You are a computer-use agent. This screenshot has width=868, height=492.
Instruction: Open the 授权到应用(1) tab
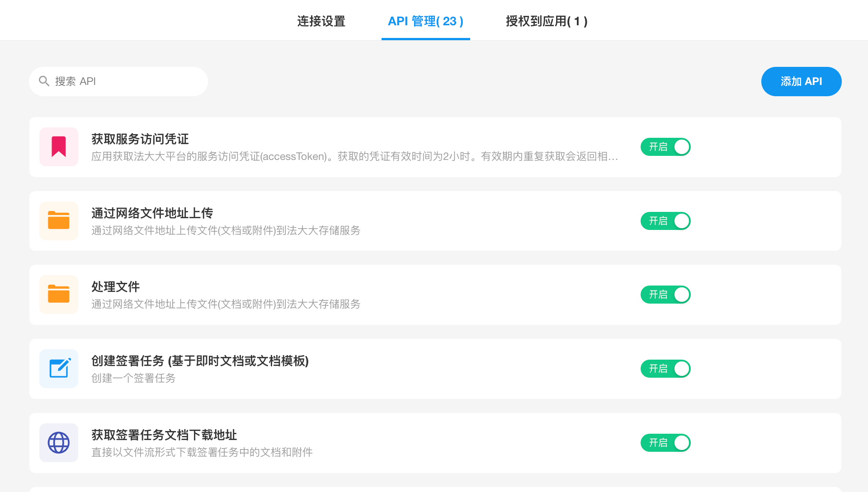(546, 21)
